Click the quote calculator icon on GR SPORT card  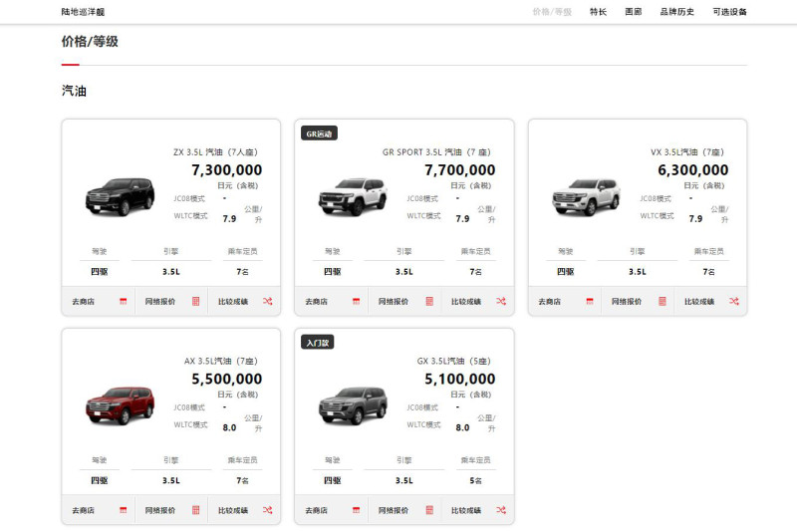tap(429, 301)
